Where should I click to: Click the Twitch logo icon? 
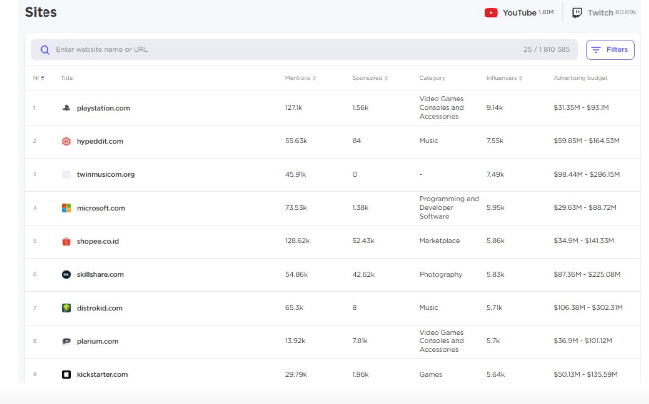click(x=577, y=13)
